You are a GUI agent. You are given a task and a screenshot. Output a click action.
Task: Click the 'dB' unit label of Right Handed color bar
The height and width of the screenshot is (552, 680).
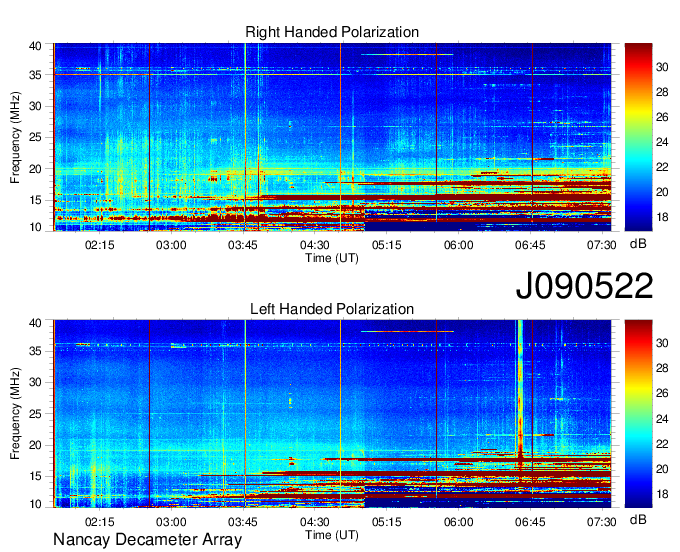click(638, 244)
